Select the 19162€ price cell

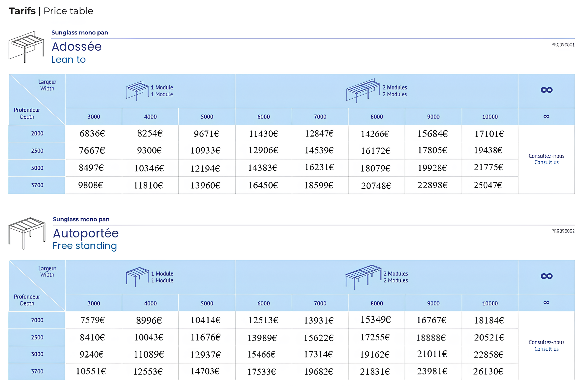pos(377,355)
